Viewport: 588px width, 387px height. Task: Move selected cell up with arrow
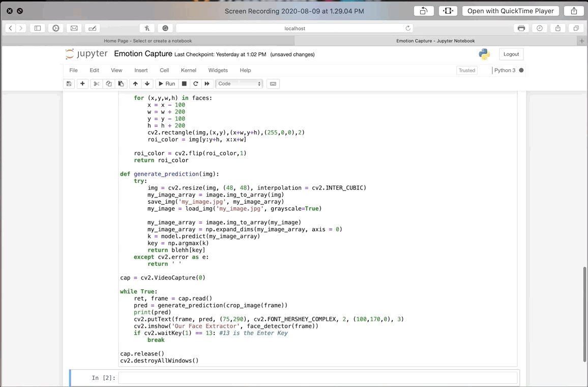click(135, 84)
